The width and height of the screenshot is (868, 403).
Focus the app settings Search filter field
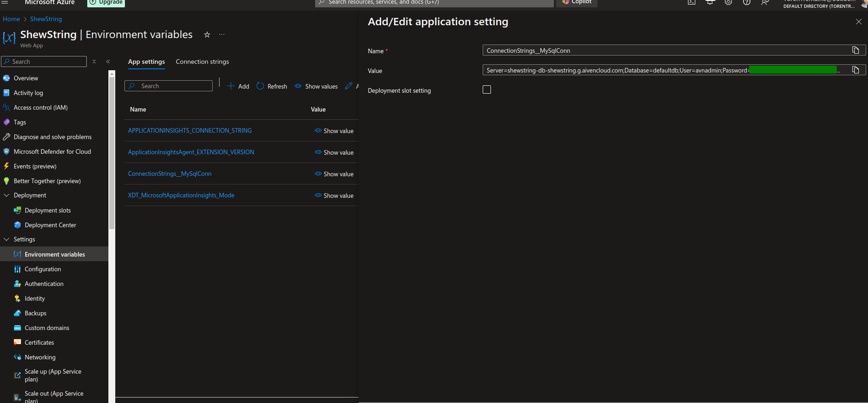[x=169, y=86]
